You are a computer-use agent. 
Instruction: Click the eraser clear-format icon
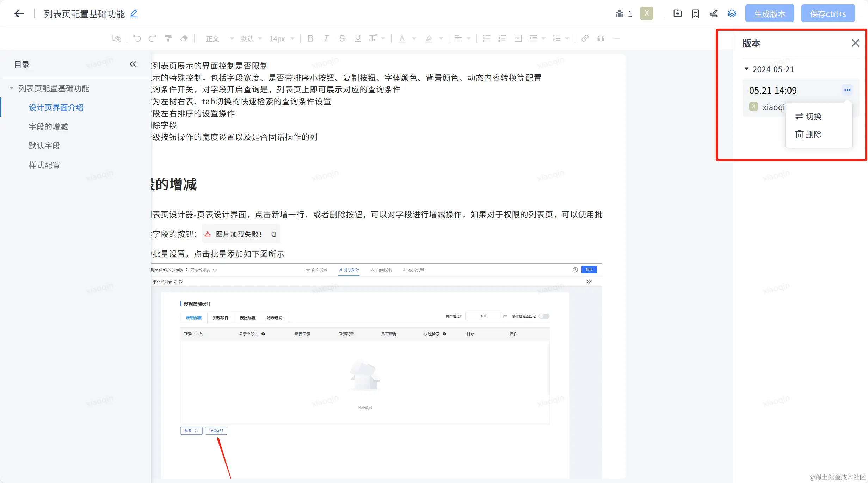(184, 38)
